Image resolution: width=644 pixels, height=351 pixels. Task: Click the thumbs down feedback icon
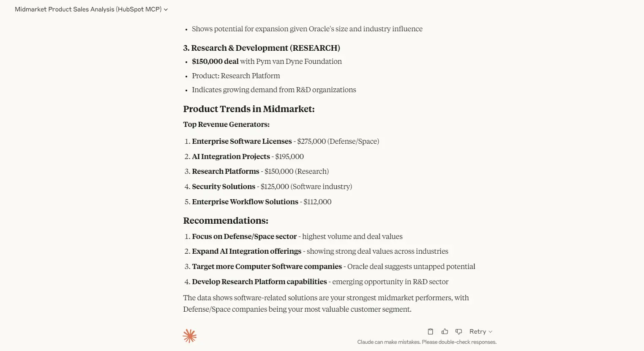(x=458, y=331)
